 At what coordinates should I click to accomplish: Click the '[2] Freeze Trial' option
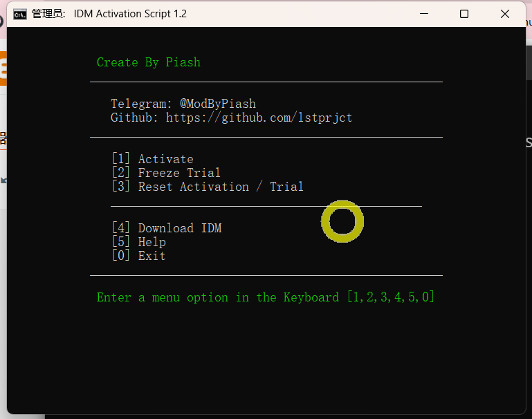[x=166, y=173]
